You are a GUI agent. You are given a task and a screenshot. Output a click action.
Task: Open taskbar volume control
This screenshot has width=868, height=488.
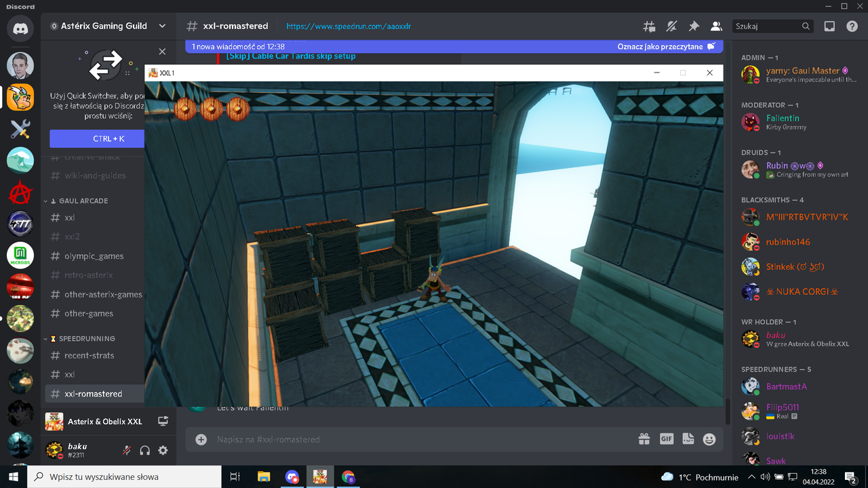tap(766, 476)
